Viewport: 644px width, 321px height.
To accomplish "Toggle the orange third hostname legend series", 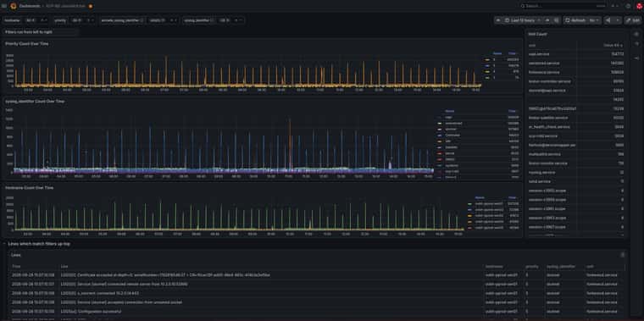I will [469, 215].
